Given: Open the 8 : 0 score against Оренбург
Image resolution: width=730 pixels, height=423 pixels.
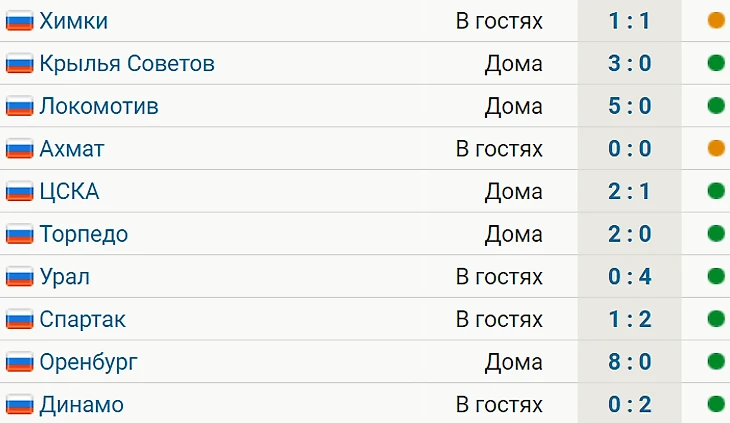Looking at the screenshot, I should pos(629,362).
